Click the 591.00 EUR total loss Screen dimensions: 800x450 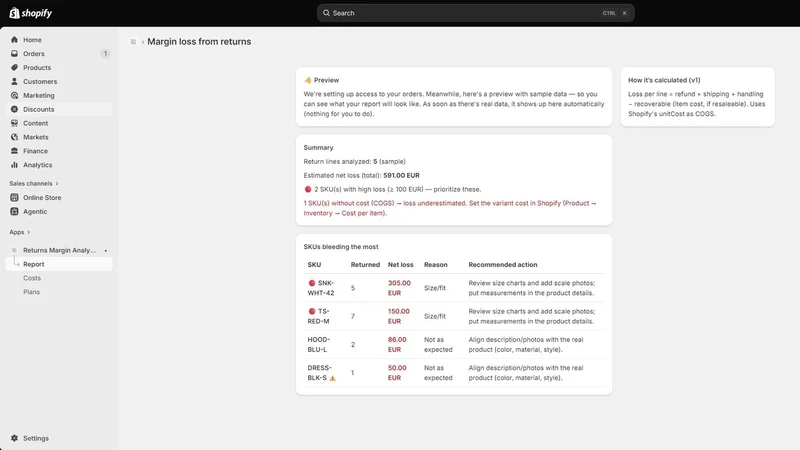point(402,176)
